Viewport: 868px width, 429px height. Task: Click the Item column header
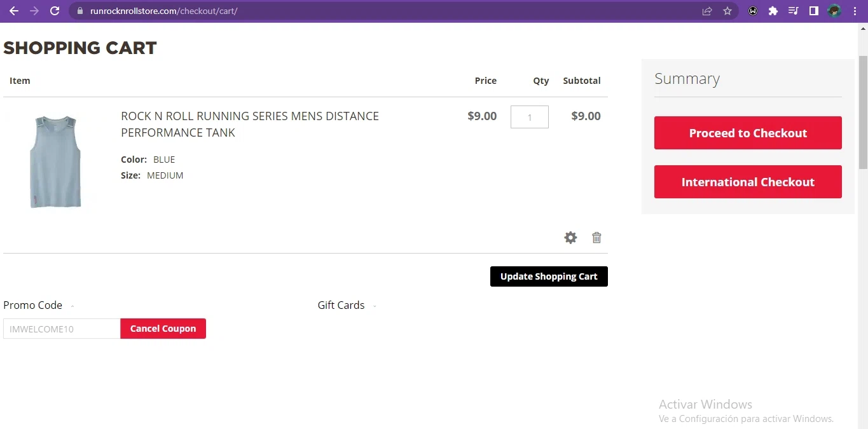click(20, 81)
